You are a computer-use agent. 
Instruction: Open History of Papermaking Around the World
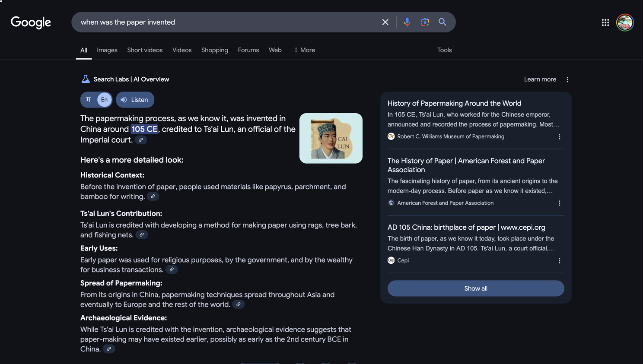454,103
